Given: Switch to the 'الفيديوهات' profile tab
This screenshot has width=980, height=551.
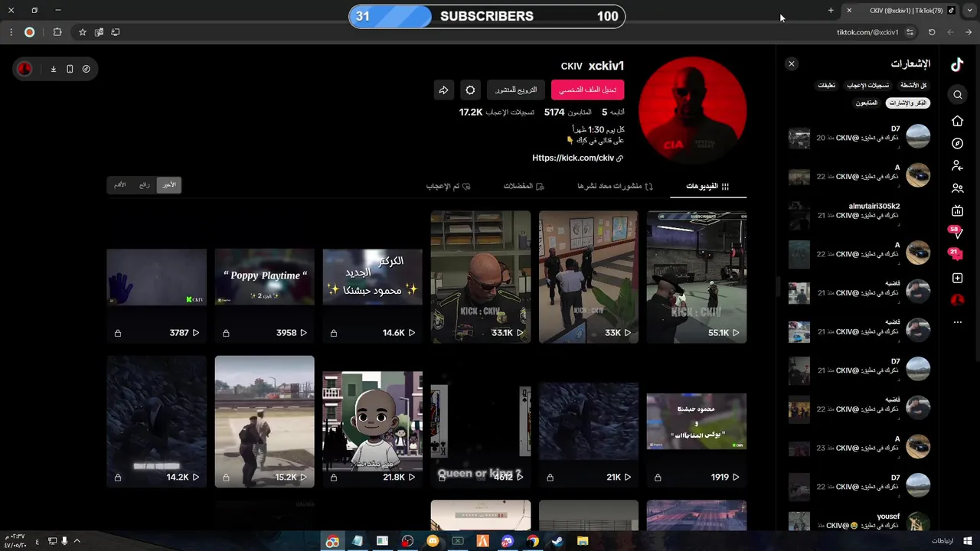Looking at the screenshot, I should (x=707, y=186).
